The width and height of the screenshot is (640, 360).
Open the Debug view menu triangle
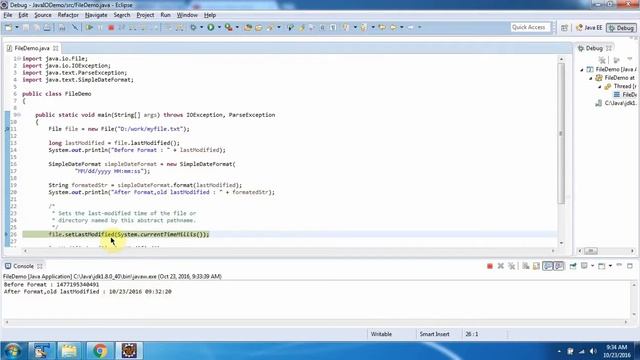coord(629,60)
